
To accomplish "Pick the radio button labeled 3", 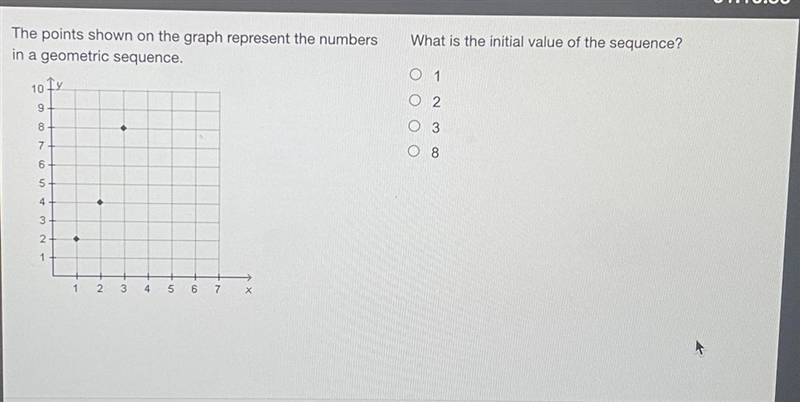I will 415,126.
